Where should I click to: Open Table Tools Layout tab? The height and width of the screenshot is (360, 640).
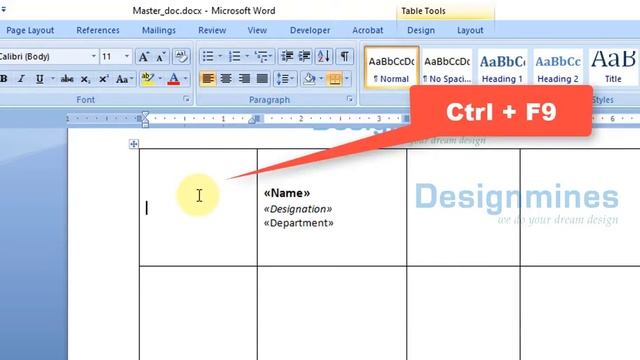(x=470, y=30)
